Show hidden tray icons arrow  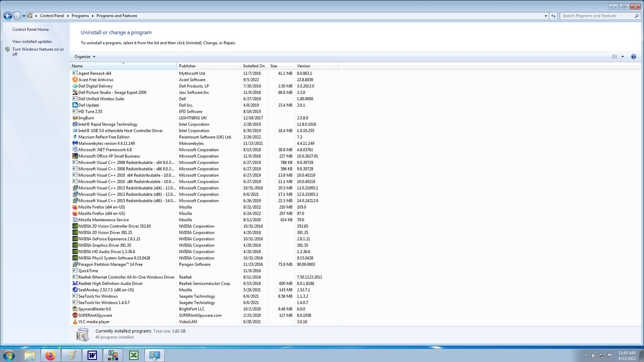pyautogui.click(x=586, y=355)
